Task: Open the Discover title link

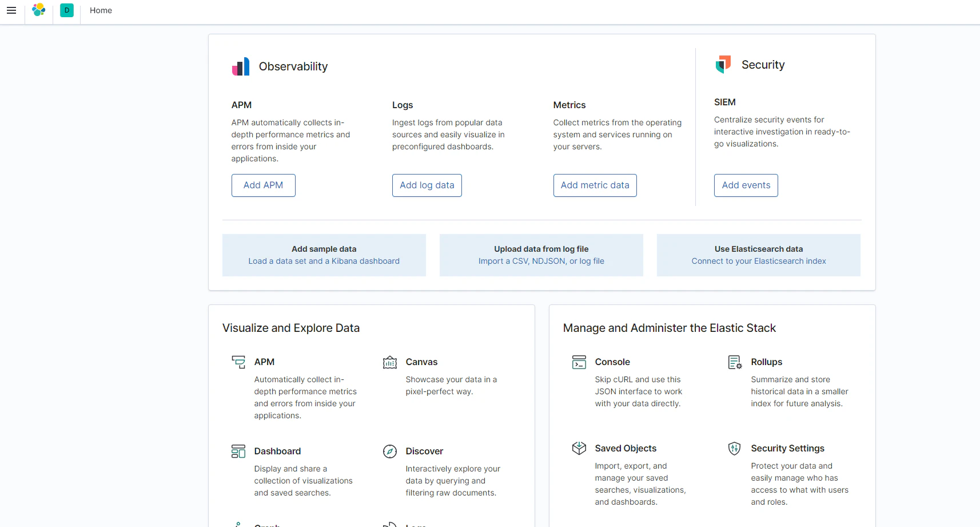Action: pyautogui.click(x=424, y=451)
